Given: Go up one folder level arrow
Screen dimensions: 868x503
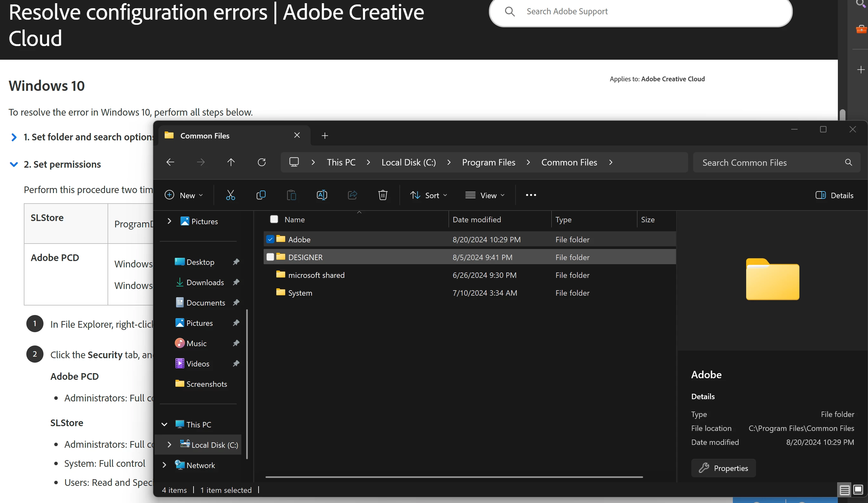Looking at the screenshot, I should (231, 162).
